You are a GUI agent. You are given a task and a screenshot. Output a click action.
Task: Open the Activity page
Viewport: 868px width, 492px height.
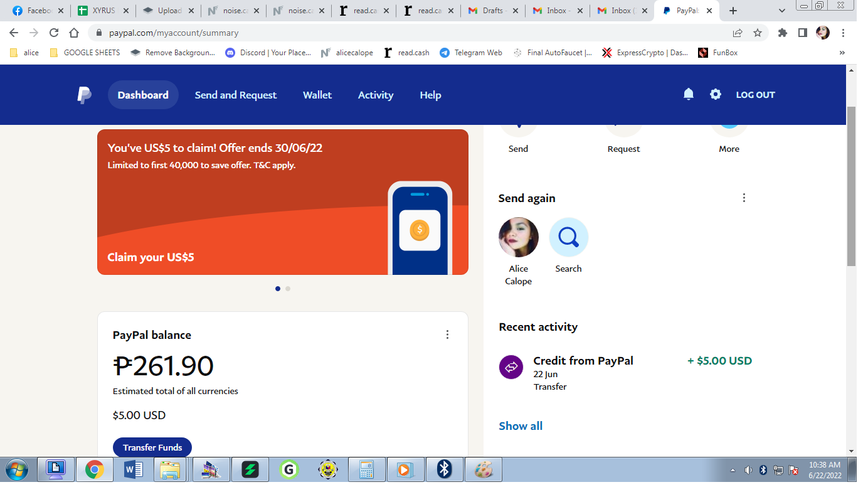376,95
